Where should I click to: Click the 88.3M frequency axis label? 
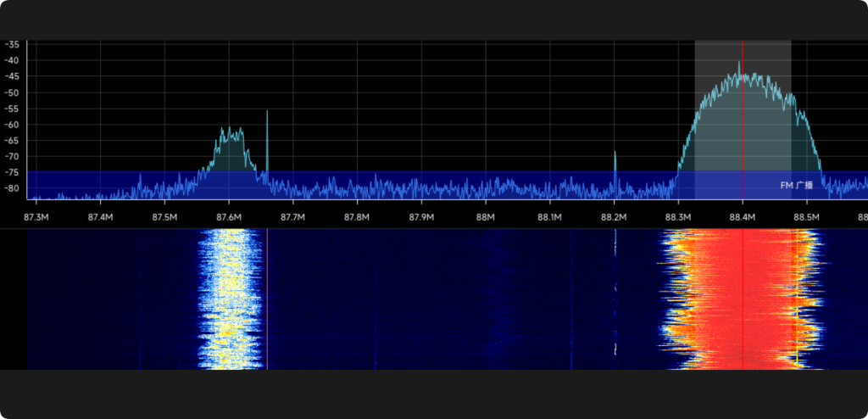(x=678, y=217)
